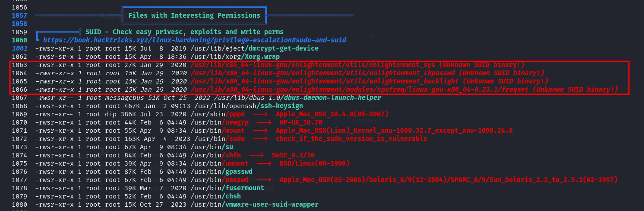Open the hacktricks sudo-and-suid URL
Viewport: 644px width, 211px height.
tap(195, 40)
